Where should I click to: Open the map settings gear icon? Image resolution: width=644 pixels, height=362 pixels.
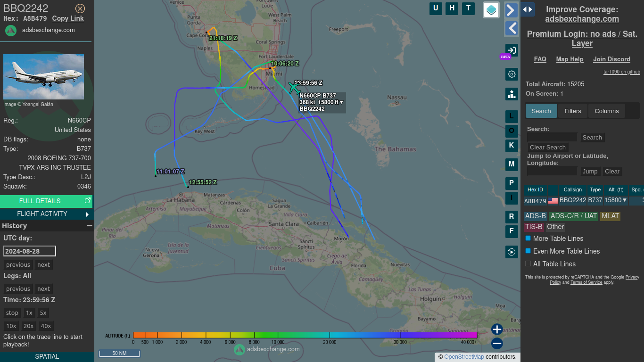[512, 74]
